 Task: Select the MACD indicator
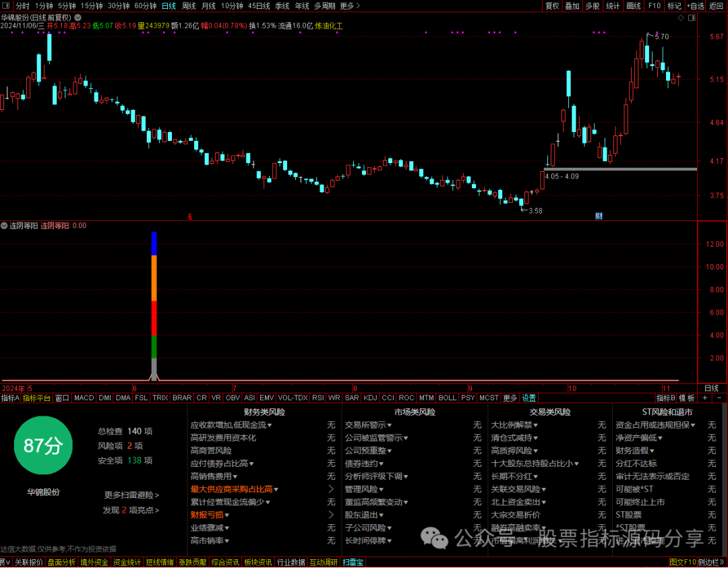pos(84,398)
